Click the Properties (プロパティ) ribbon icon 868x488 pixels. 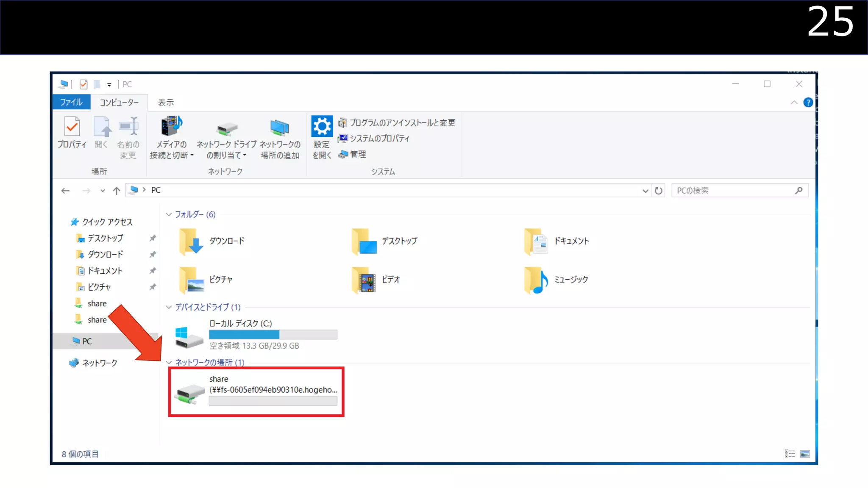coord(72,127)
